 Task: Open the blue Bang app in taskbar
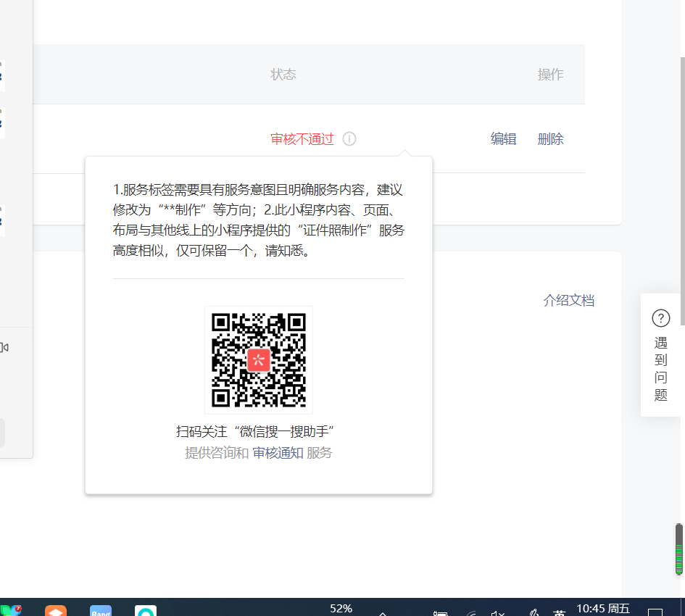pos(101,610)
